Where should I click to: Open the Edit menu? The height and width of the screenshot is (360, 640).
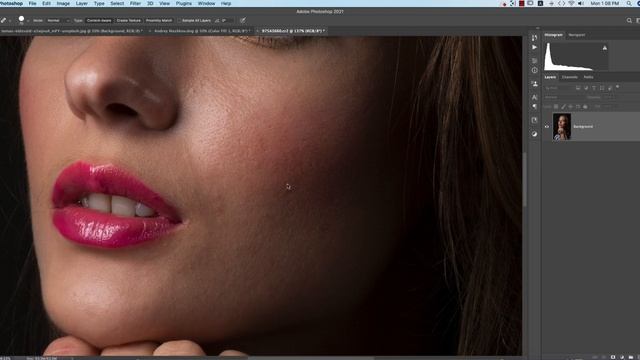coord(47,3)
